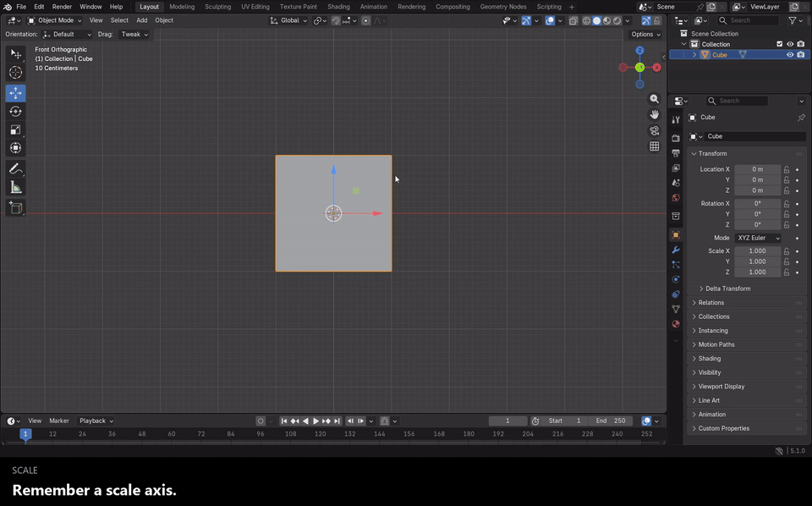
Task: Activate the Rotate tool
Action: click(15, 112)
